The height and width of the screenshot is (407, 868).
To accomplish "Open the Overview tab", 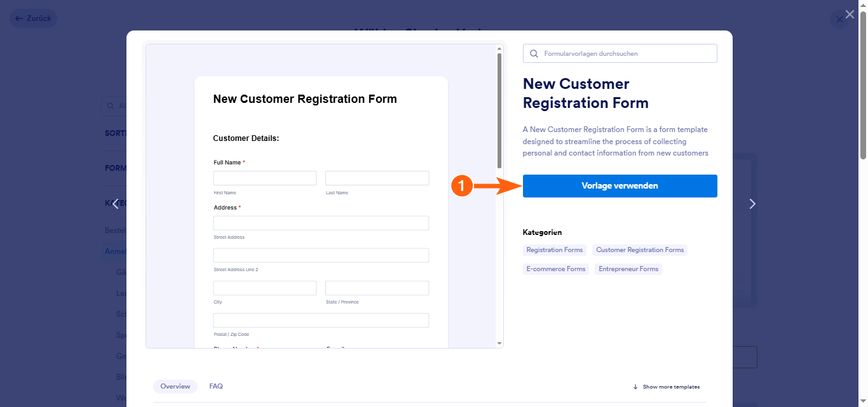I will pos(175,386).
